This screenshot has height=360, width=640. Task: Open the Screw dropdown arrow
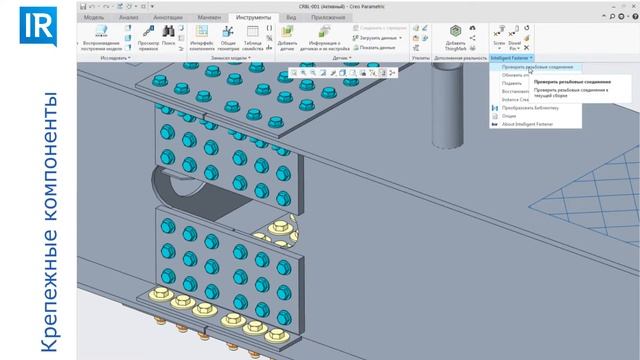[x=499, y=49]
